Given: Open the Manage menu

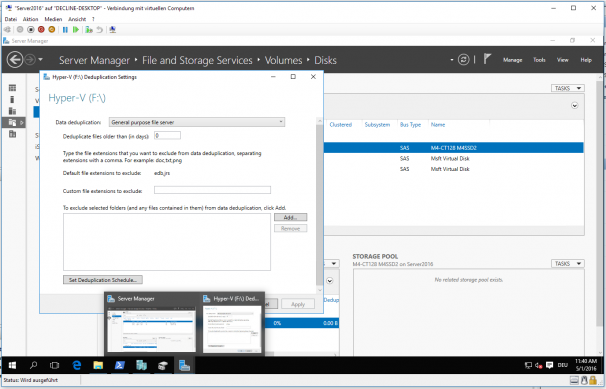Looking at the screenshot, I should coord(512,60).
